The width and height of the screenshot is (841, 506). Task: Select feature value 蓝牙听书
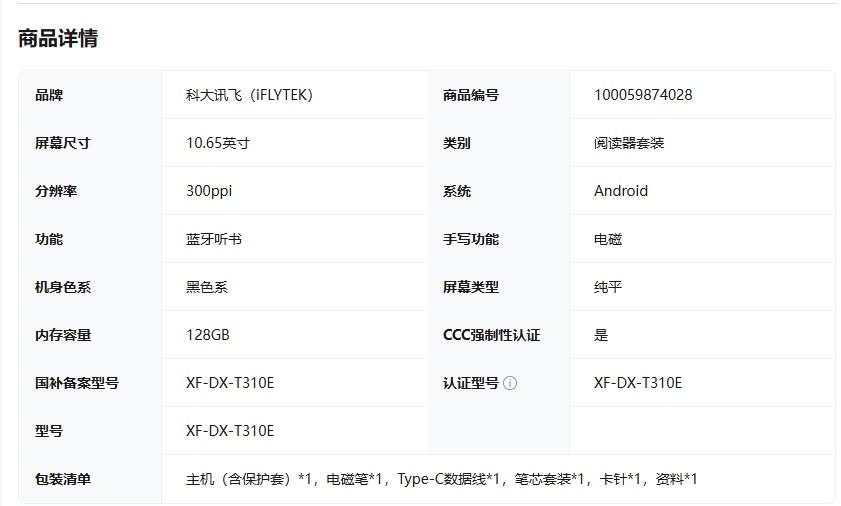tap(214, 239)
